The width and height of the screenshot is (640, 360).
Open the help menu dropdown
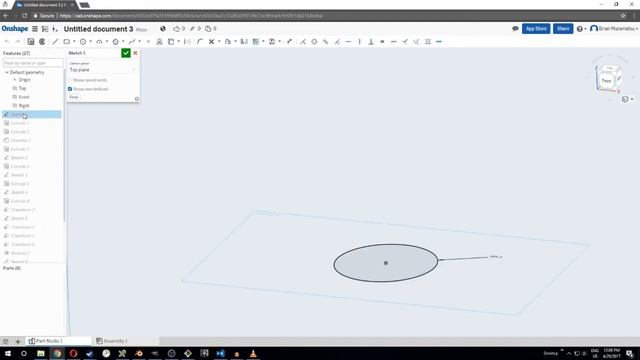click(x=581, y=29)
